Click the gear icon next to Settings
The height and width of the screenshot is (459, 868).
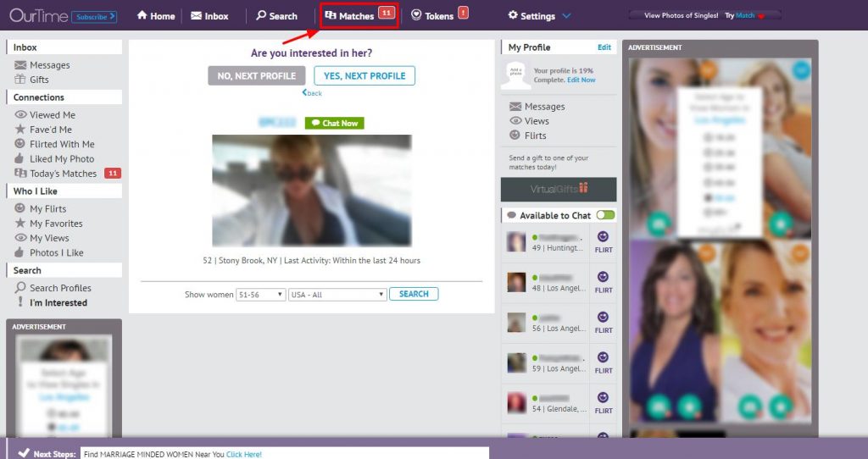(513, 15)
